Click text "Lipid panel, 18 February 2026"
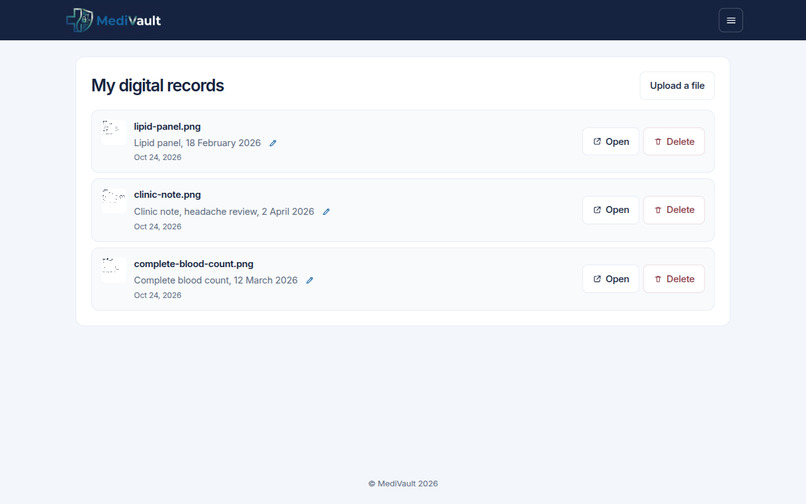Image resolution: width=806 pixels, height=504 pixels. tap(197, 143)
